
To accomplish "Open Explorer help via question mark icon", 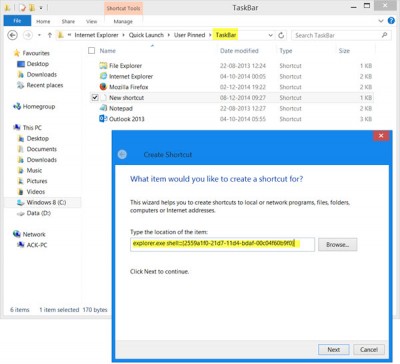I will [x=391, y=21].
